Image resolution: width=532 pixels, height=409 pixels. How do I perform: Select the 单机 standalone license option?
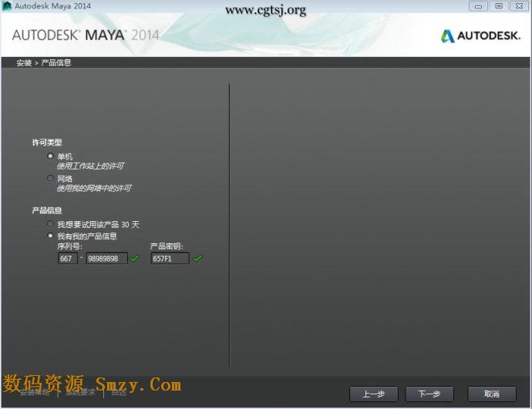[50, 156]
